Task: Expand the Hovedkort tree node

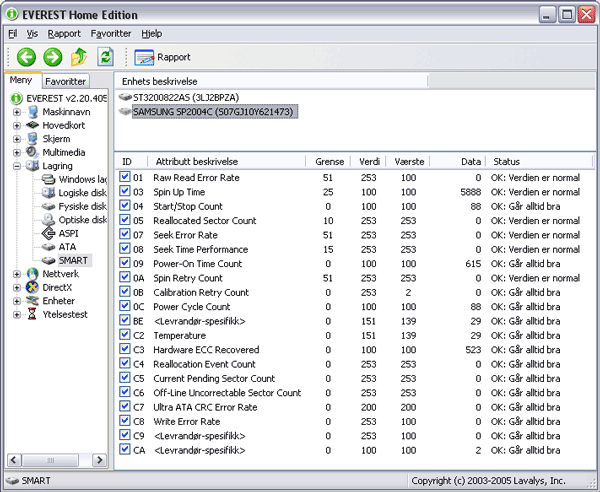Action: pyautogui.click(x=16, y=126)
